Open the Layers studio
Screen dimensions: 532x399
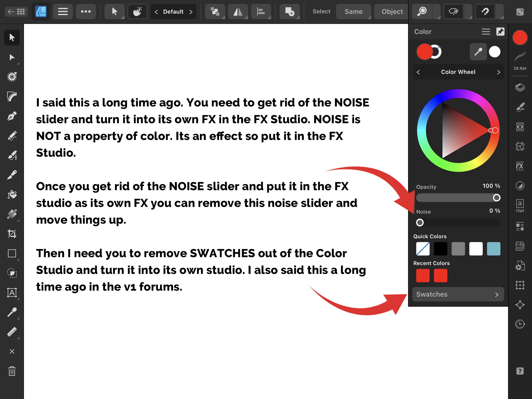point(520,88)
